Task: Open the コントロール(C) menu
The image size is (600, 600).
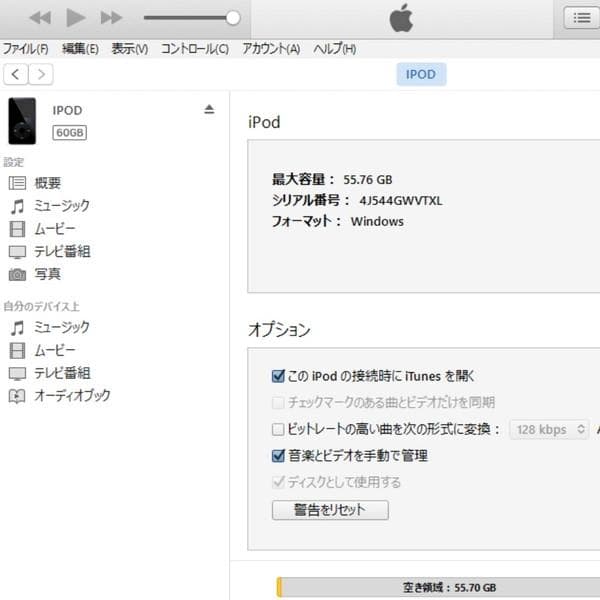Action: [x=195, y=49]
